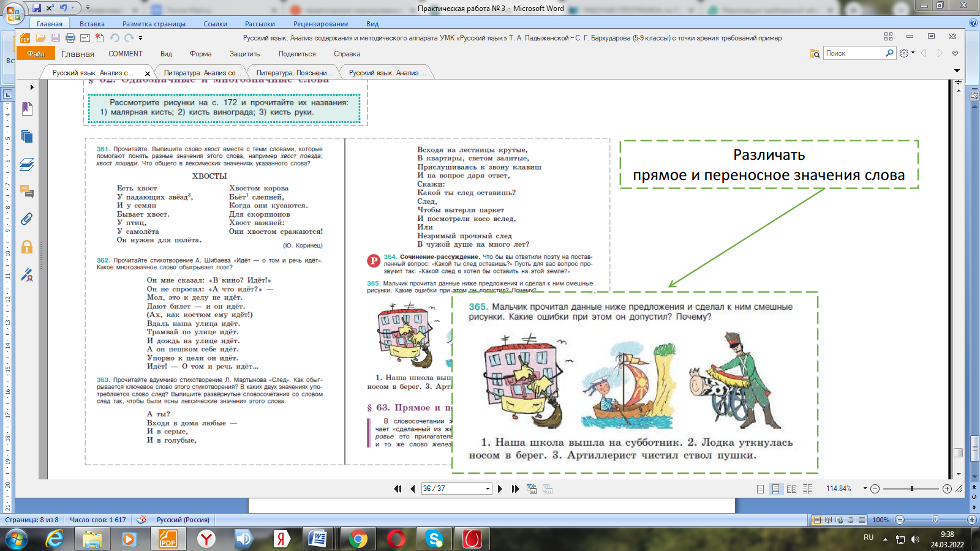Image resolution: width=980 pixels, height=551 pixels.
Task: Click the orange Файл button
Action: pos(36,54)
